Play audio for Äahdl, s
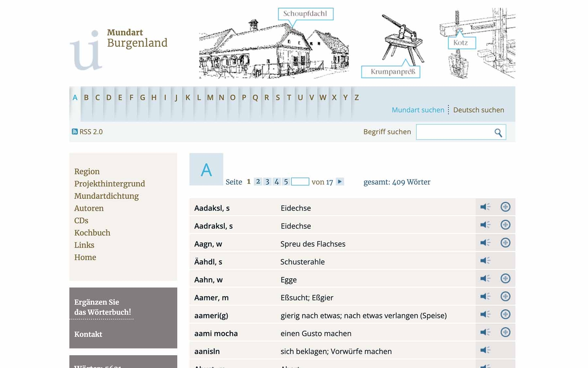This screenshot has width=588, height=368. coord(485,261)
